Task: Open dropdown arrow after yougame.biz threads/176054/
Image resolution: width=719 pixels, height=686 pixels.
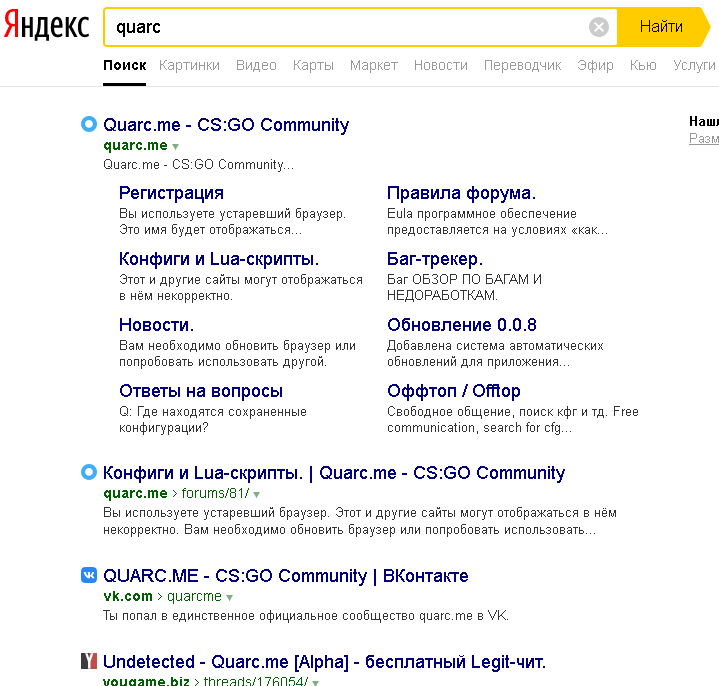Action: point(315,683)
